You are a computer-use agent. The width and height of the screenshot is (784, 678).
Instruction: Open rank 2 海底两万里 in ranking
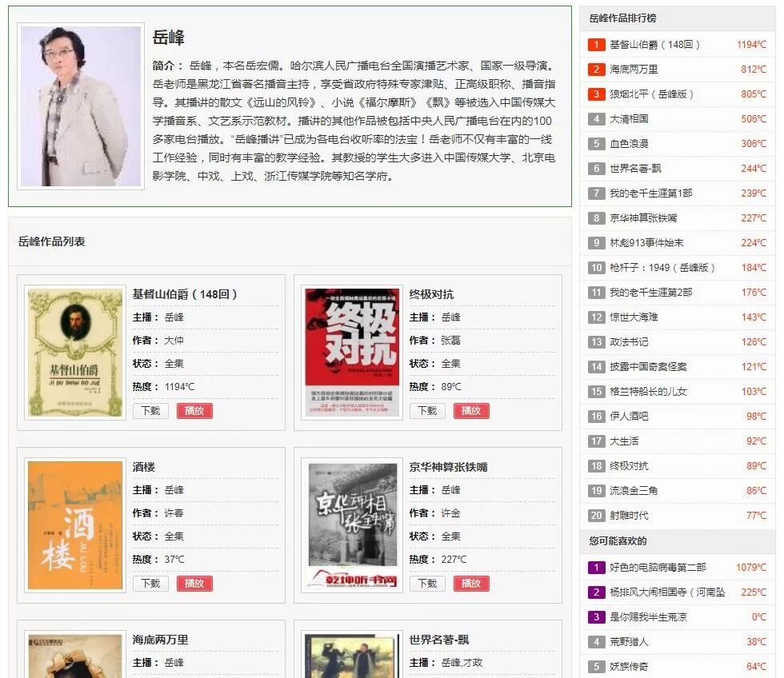pos(634,70)
